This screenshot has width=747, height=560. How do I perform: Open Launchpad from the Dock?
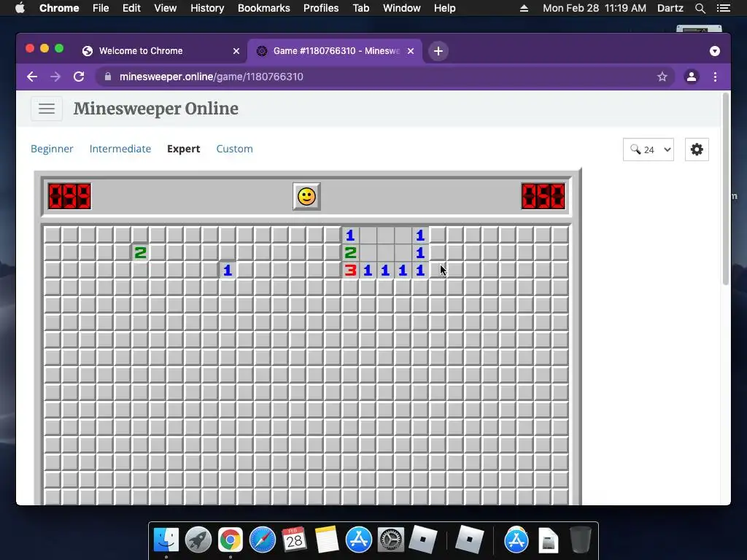pyautogui.click(x=198, y=540)
